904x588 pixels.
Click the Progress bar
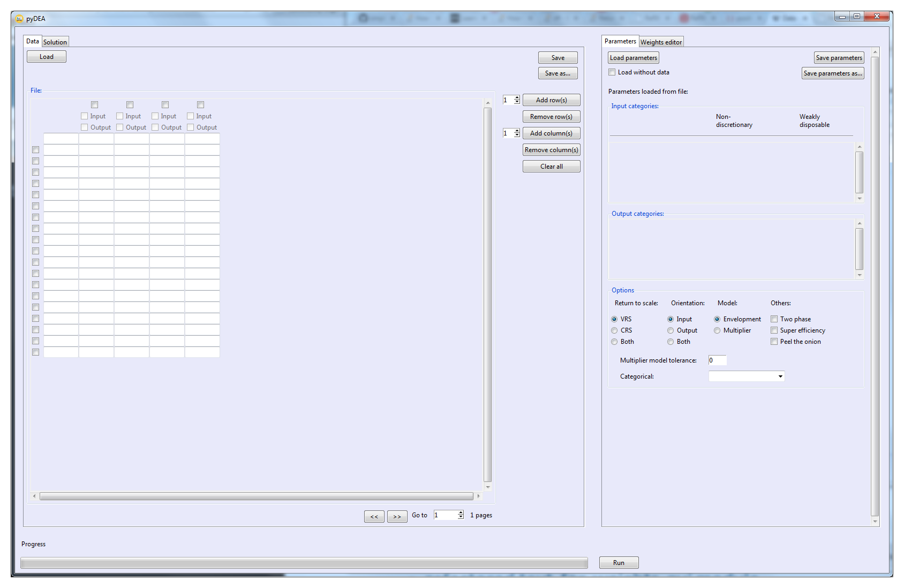[x=304, y=563]
